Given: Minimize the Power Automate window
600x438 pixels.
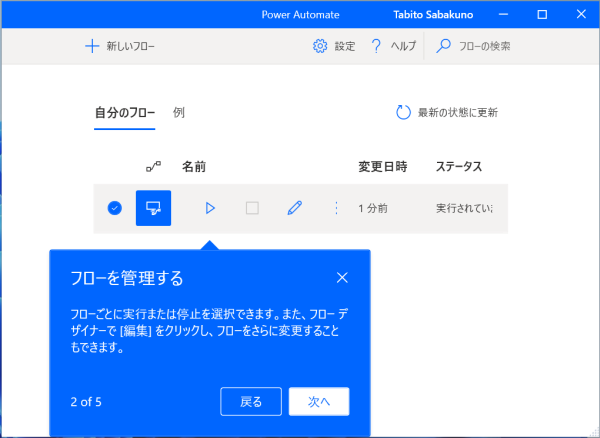Looking at the screenshot, I should [504, 15].
